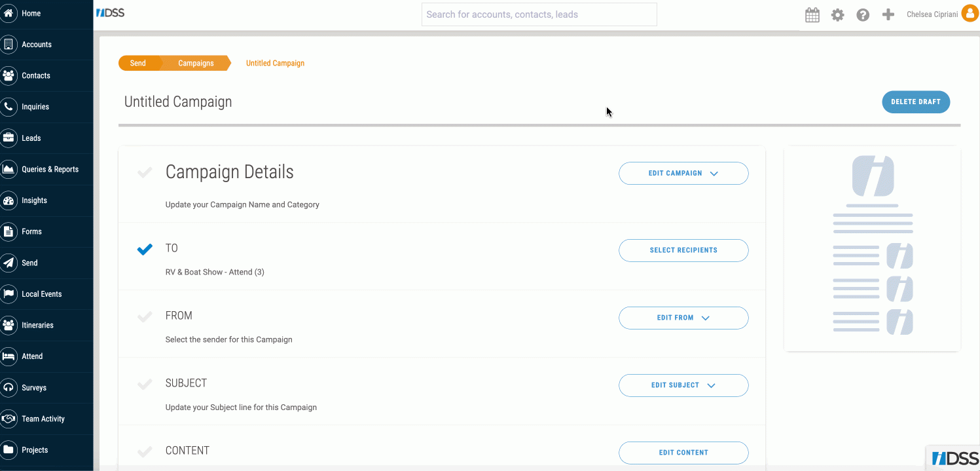Click the accounts, contacts, leads search field
Screen dimensions: 980x471
coord(539,14)
